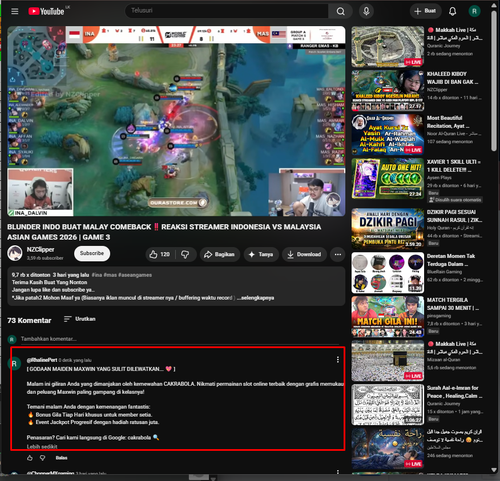Download the video
Screen dimensions: 500x481
tap(304, 254)
